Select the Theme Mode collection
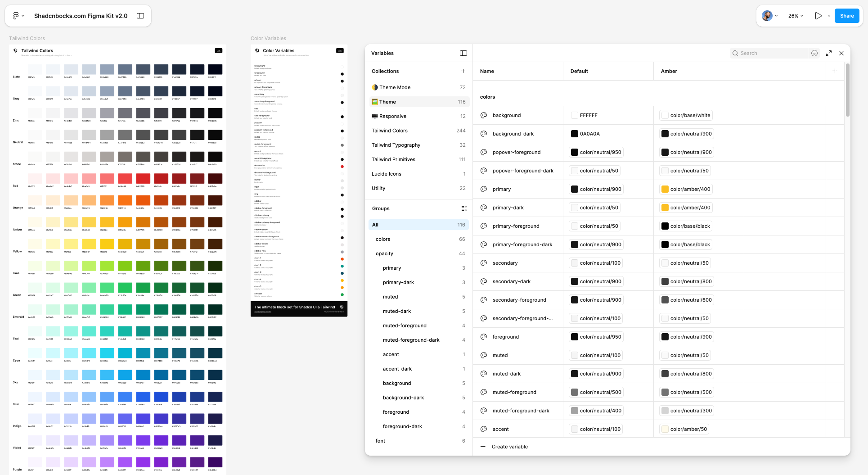868x475 pixels. pos(418,87)
